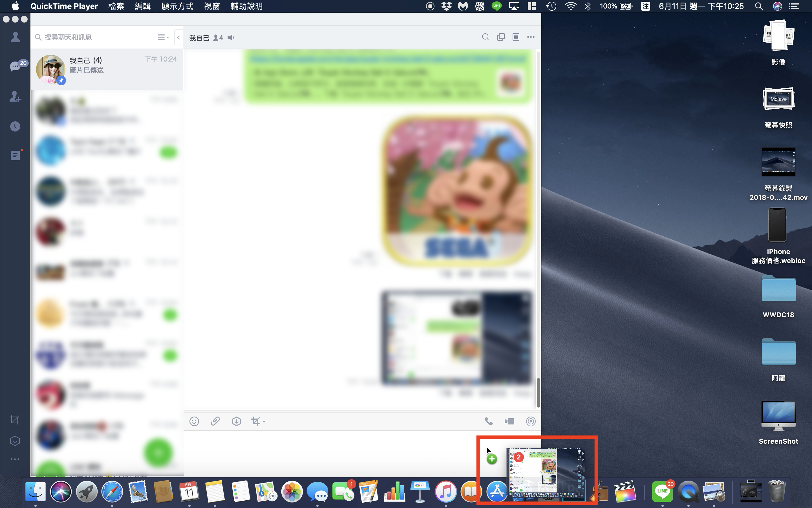The image size is (812, 508).
Task: Open chat in separate window icon
Action: click(x=501, y=37)
